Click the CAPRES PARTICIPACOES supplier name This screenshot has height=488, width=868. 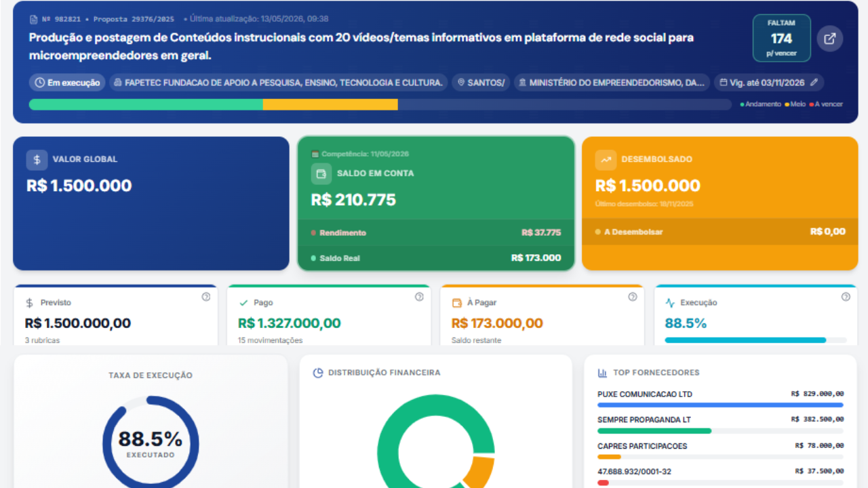point(642,446)
